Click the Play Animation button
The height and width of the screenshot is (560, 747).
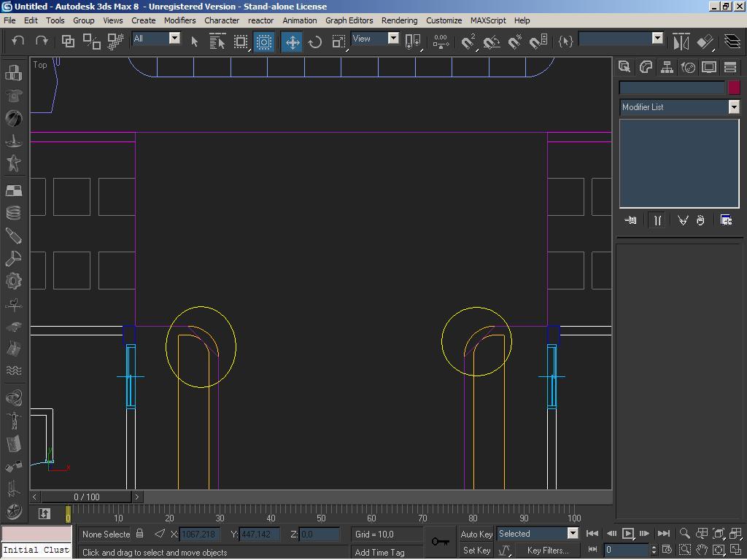pos(628,533)
